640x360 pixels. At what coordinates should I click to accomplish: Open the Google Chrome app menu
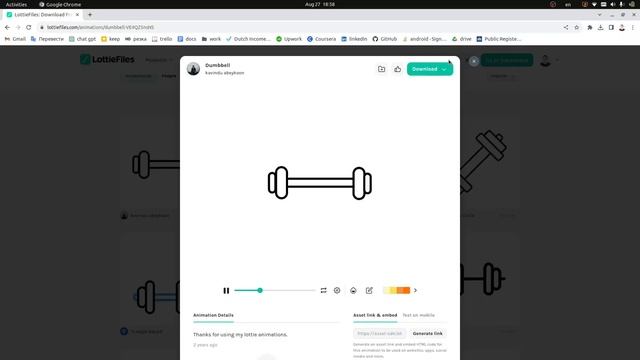point(60,4)
